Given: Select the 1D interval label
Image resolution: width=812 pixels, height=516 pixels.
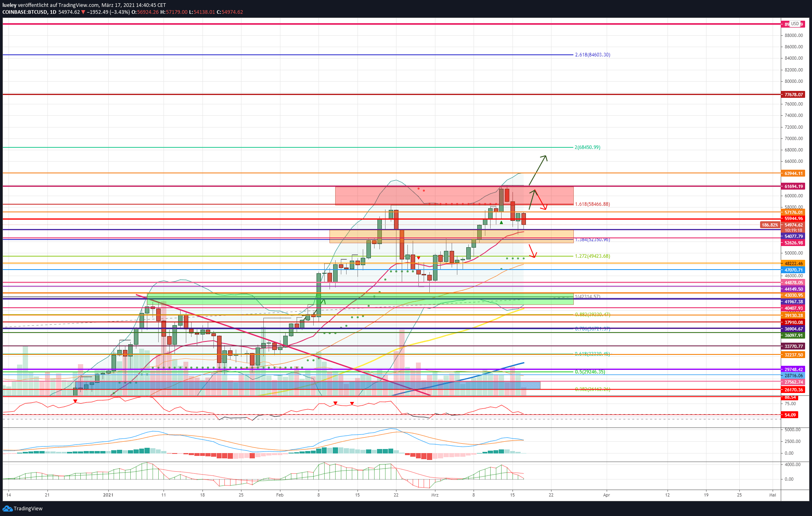Looking at the screenshot, I should click(53, 12).
